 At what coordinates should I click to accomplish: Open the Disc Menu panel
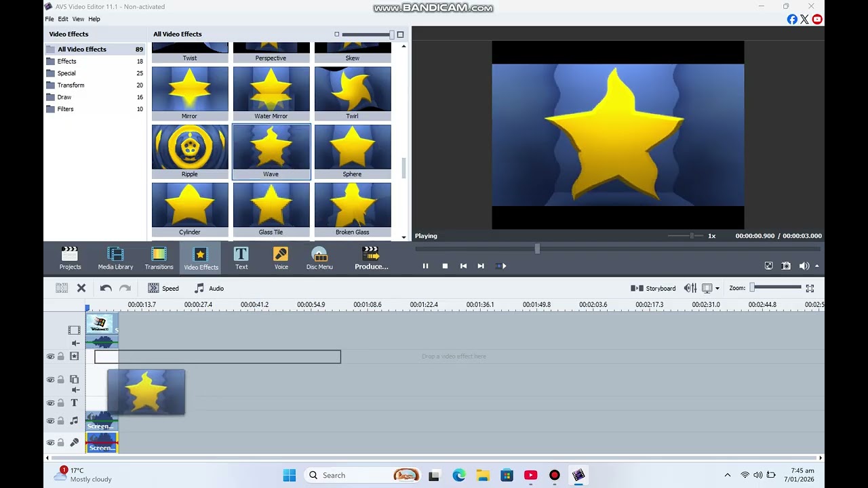(x=319, y=258)
